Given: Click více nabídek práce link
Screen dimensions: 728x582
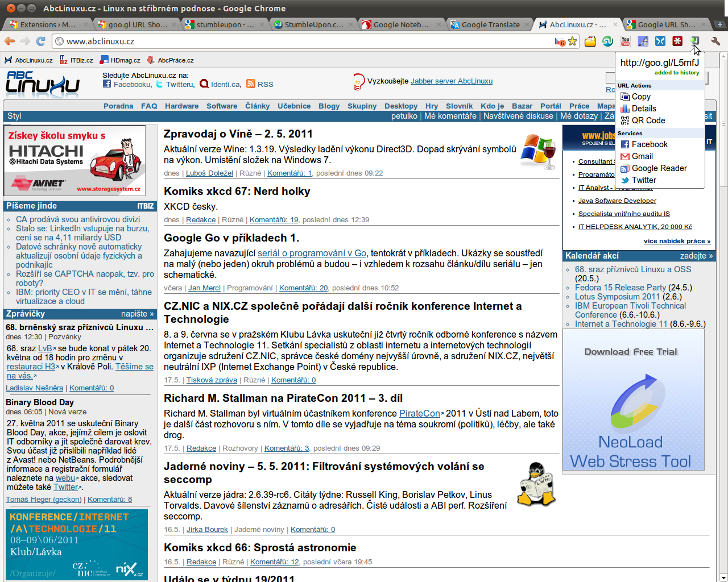Looking at the screenshot, I should [x=677, y=241].
